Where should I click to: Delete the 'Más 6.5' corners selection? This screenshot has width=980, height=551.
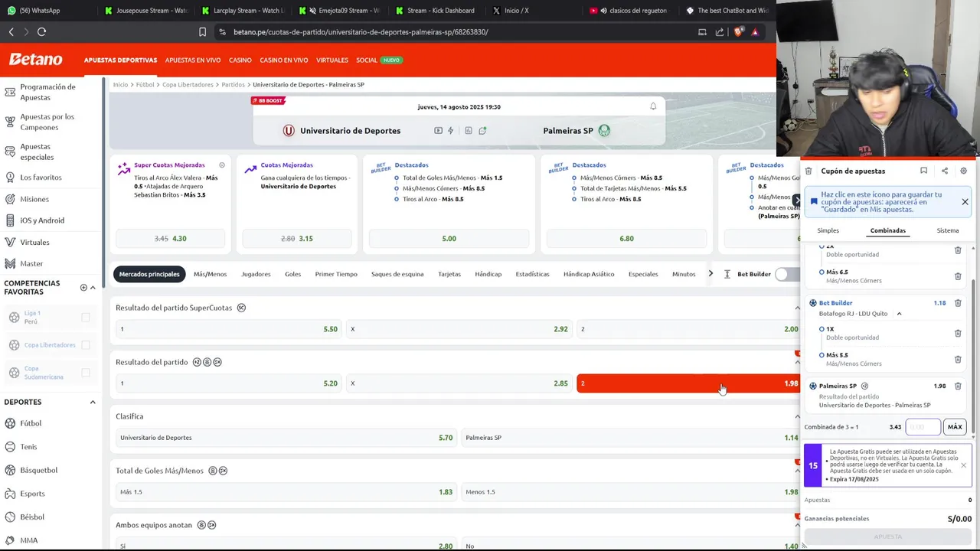pyautogui.click(x=958, y=276)
